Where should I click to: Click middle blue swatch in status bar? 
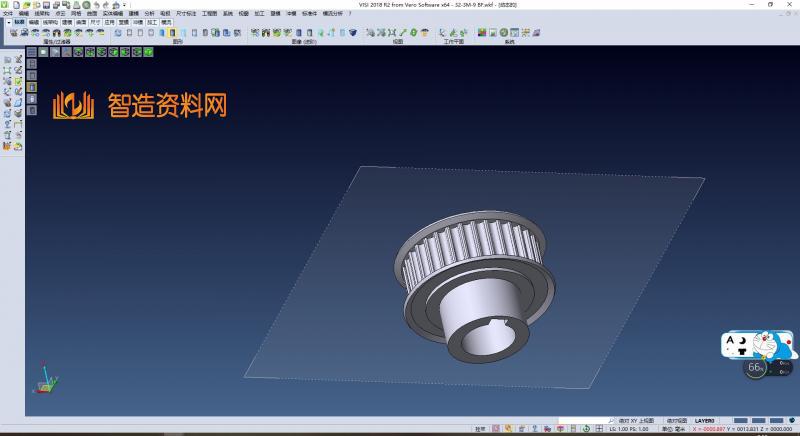click(x=759, y=421)
